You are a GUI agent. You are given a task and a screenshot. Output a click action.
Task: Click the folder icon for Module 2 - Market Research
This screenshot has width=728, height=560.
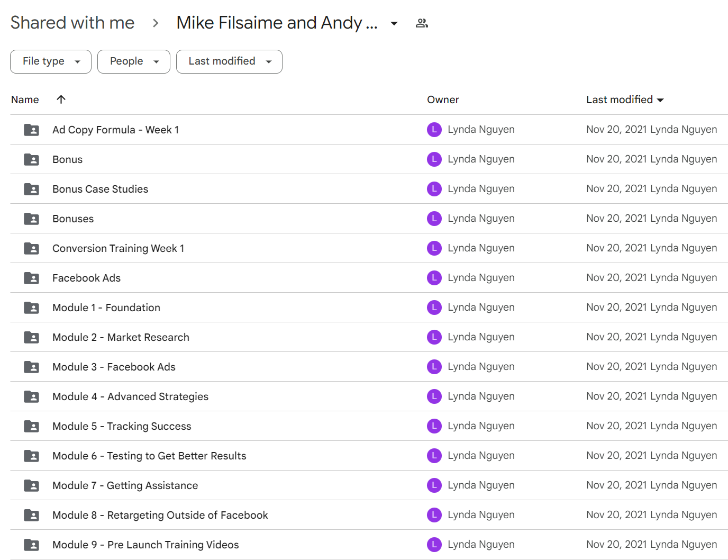[x=31, y=337]
